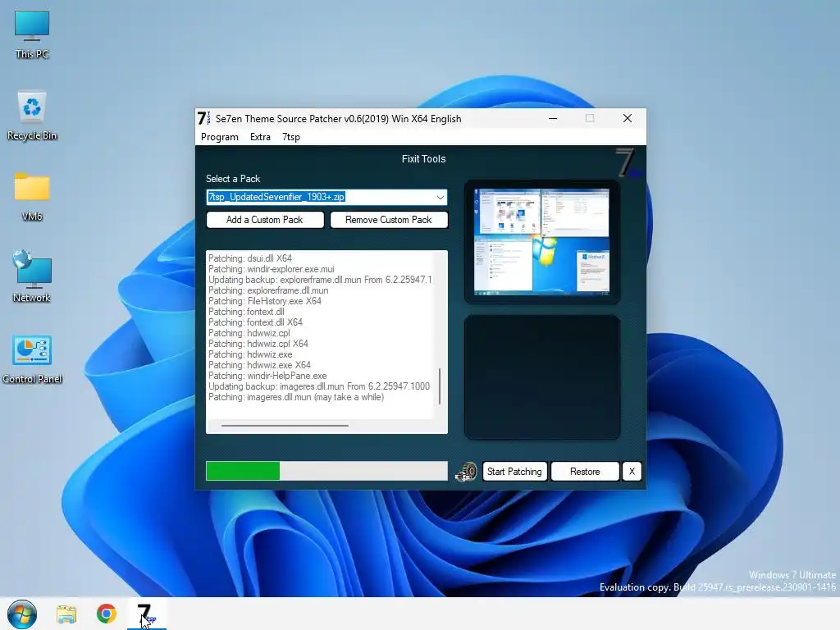Image resolution: width=840 pixels, height=630 pixels.
Task: Click log line 'Patching: windir-explorer.exe.mui'
Action: (x=271, y=269)
